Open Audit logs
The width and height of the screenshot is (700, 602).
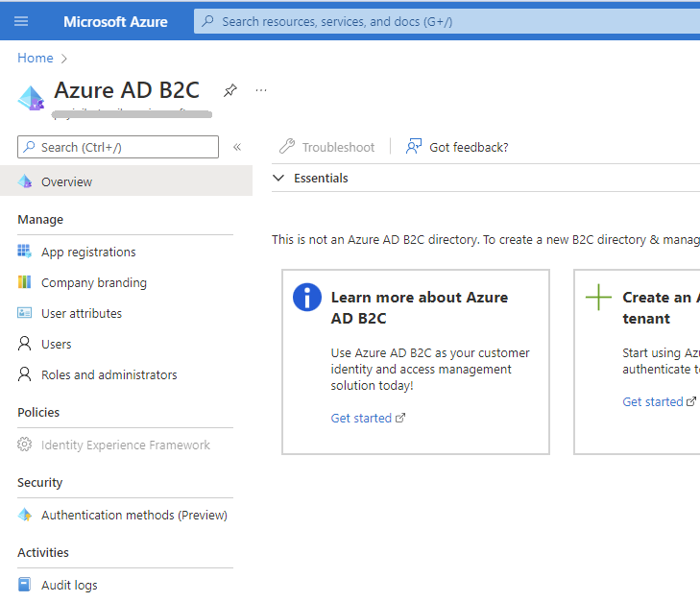69,585
